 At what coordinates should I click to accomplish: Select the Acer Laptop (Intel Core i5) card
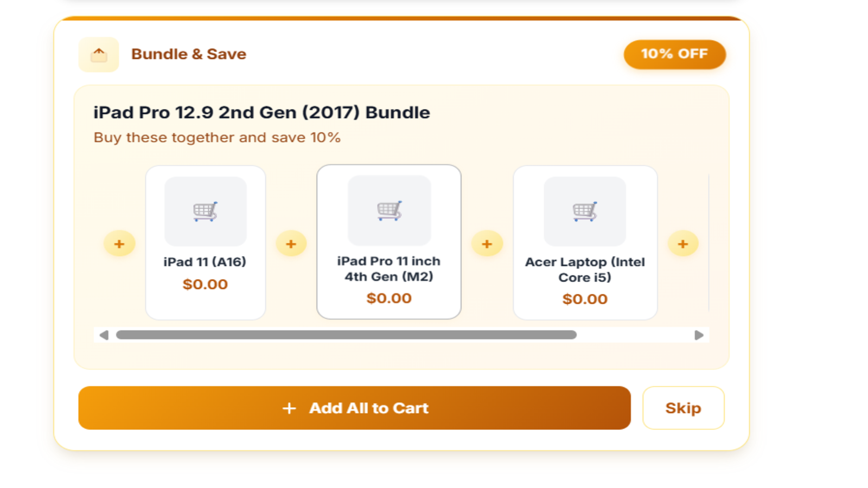pyautogui.click(x=585, y=242)
